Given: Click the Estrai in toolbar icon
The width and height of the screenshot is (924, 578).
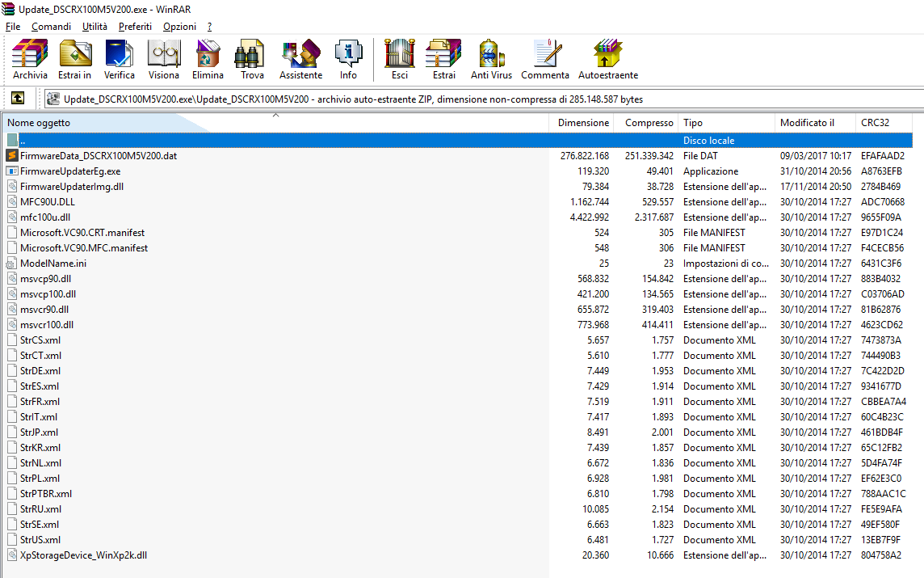Looking at the screenshot, I should 74,60.
